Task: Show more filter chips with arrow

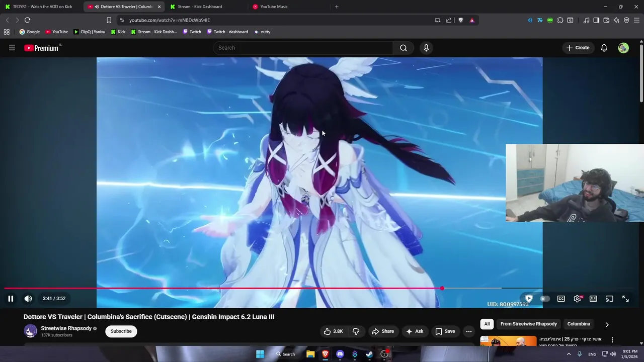Action: click(x=607, y=324)
